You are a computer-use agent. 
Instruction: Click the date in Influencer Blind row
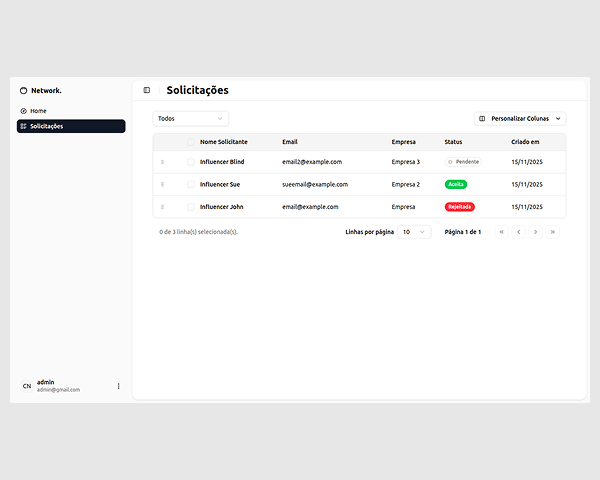[x=527, y=162]
